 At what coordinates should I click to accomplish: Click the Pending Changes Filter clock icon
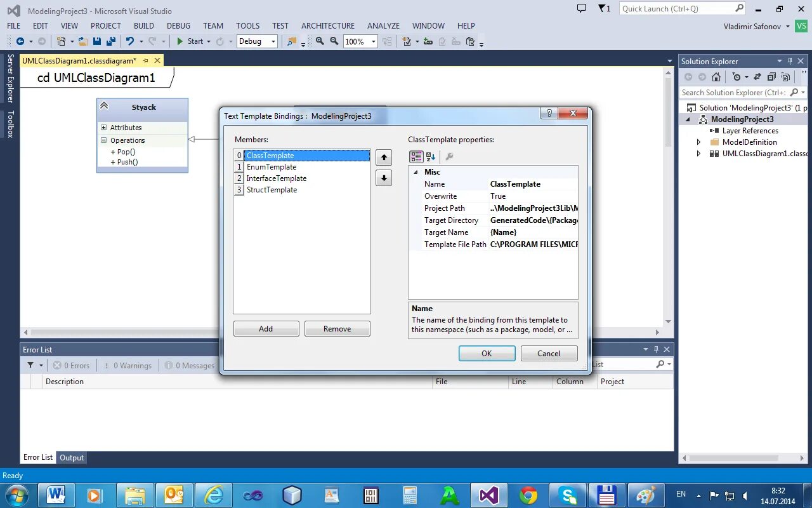pos(736,77)
